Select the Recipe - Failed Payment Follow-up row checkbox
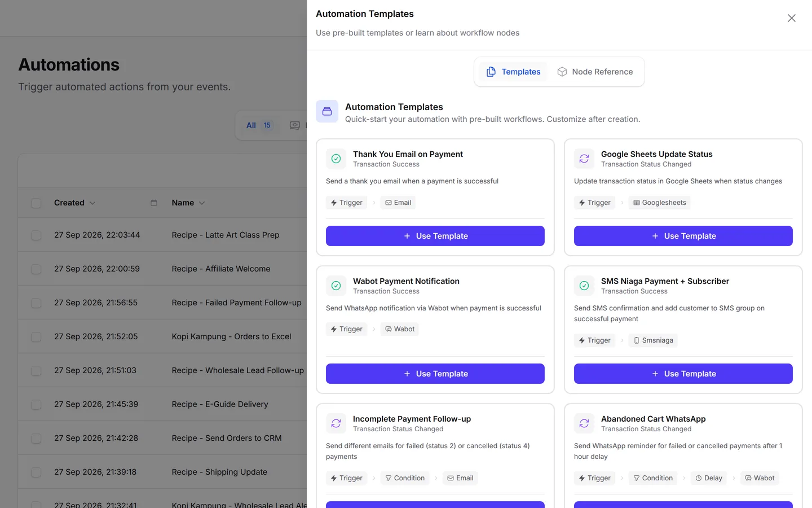812x508 pixels. (36, 303)
